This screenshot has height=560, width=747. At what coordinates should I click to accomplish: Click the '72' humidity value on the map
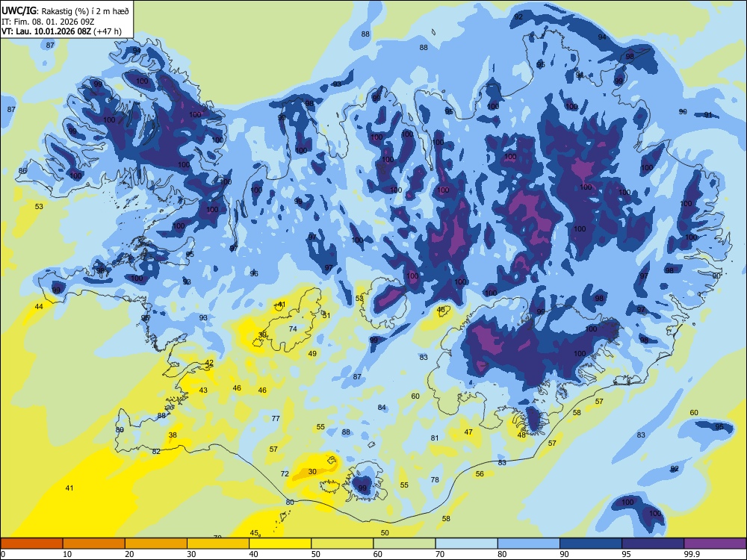coord(285,473)
